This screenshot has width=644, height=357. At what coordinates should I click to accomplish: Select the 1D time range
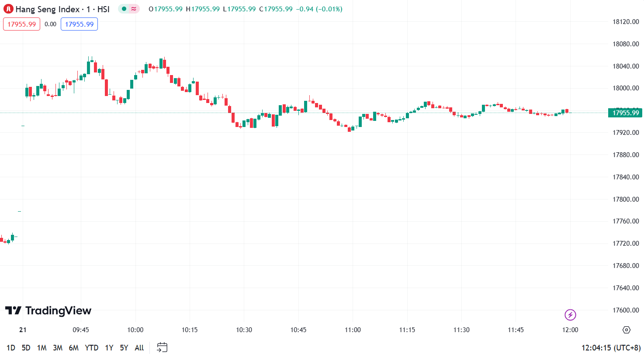coord(11,348)
